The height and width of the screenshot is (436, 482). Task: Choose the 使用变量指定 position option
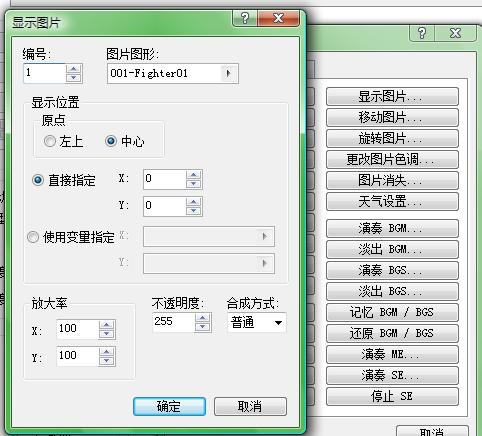point(33,237)
